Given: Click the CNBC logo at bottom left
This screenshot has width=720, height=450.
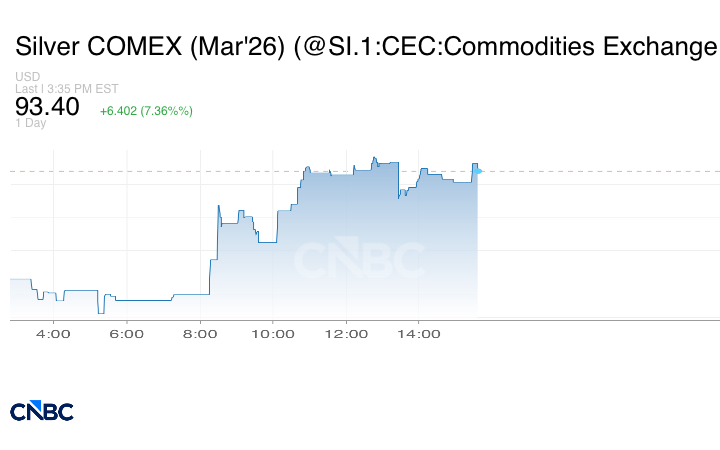Looking at the screenshot, I should pyautogui.click(x=42, y=411).
